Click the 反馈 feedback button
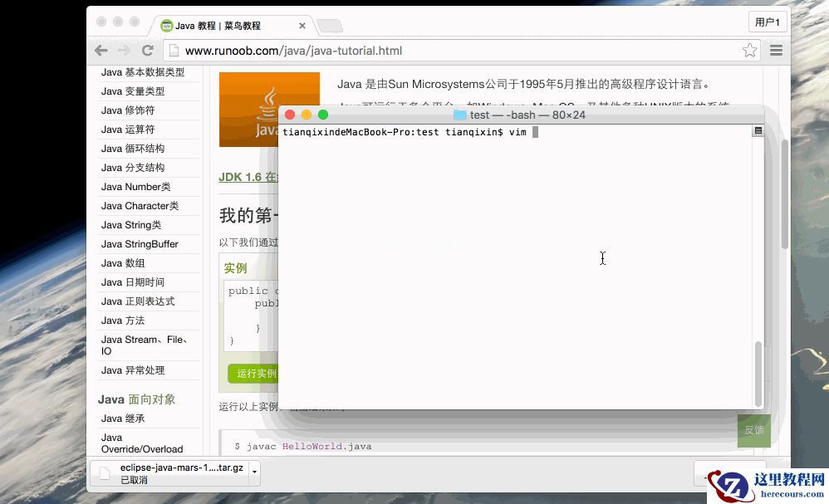 [x=753, y=430]
